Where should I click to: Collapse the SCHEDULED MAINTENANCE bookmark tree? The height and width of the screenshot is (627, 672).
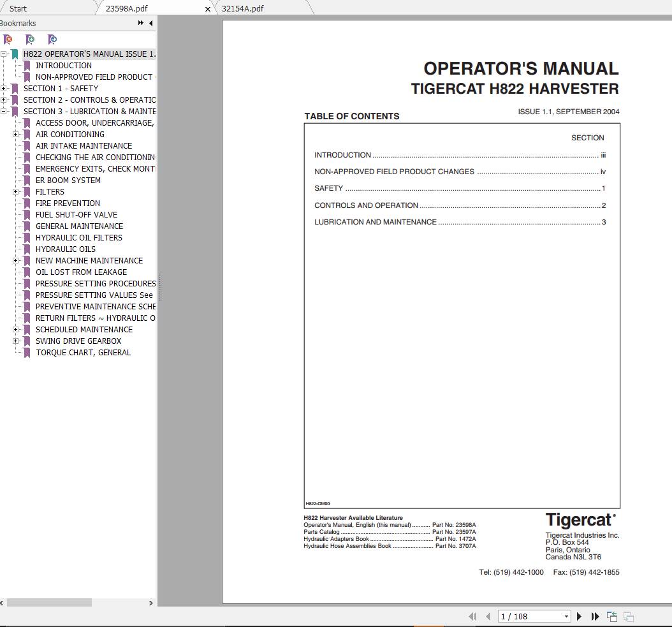16,329
